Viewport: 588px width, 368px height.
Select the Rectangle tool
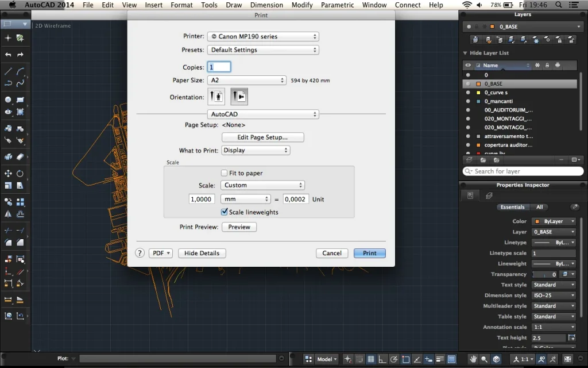(x=20, y=99)
